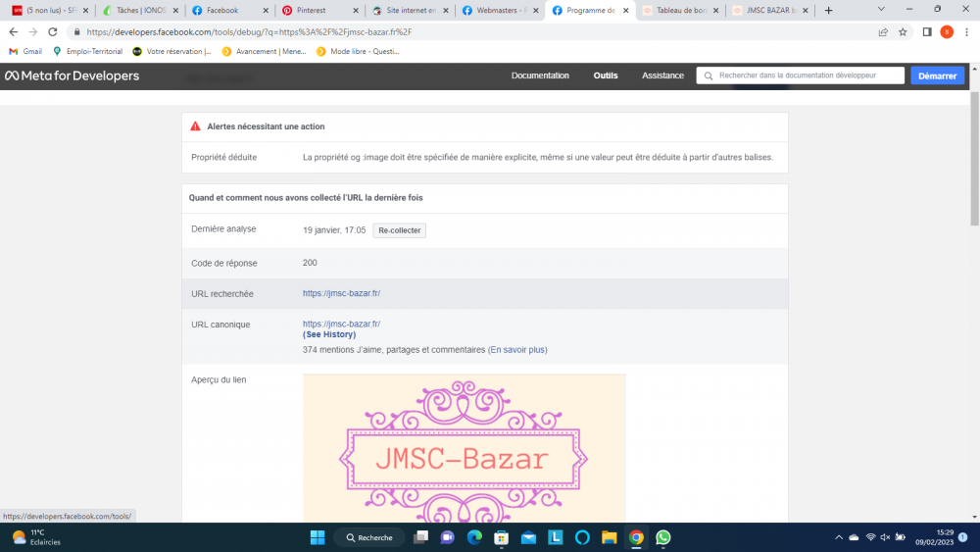Click the address bar URL
980x552 pixels.
pos(249,32)
